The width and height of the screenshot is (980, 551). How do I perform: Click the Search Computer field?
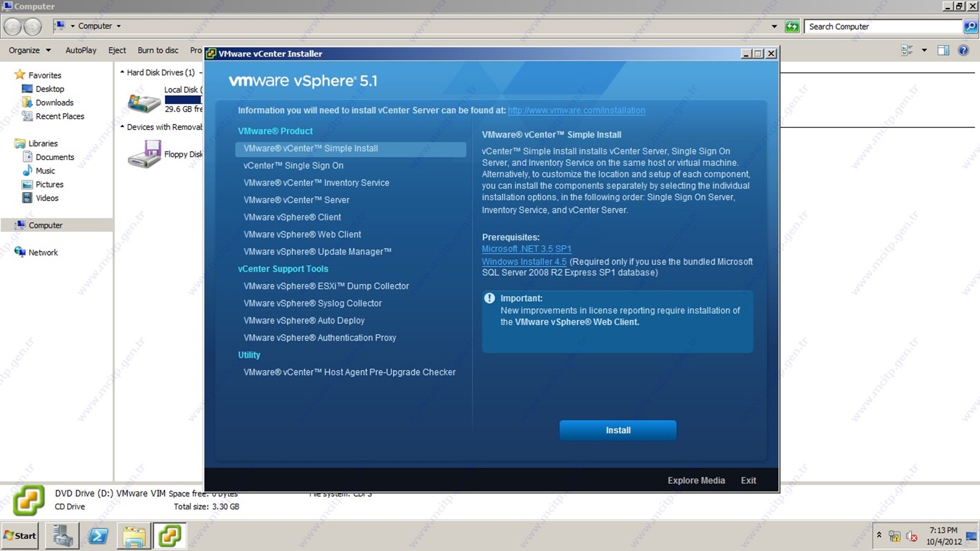click(884, 26)
